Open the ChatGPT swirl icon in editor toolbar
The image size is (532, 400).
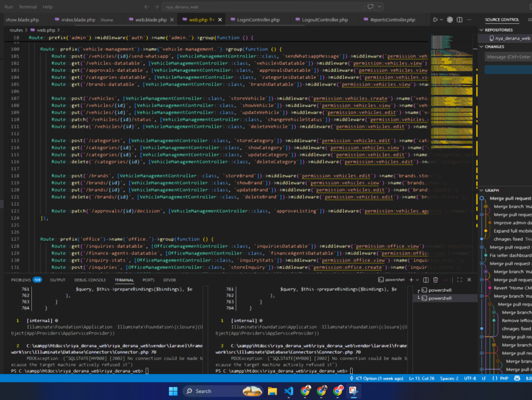(x=450, y=20)
